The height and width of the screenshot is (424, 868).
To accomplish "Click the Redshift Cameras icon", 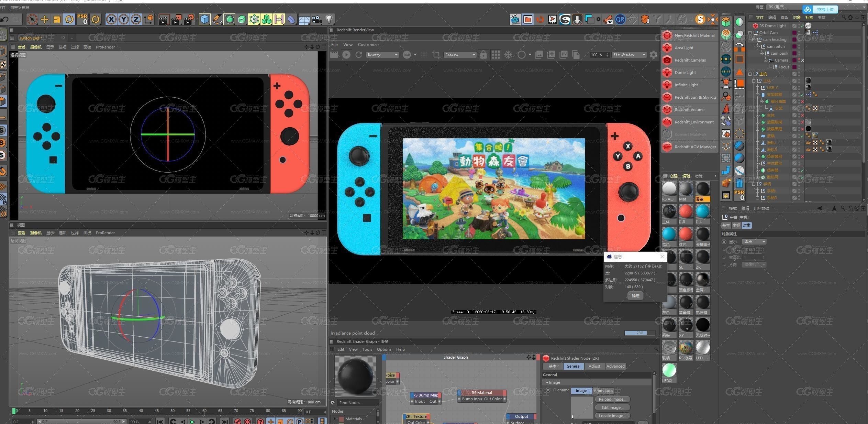I will [667, 60].
